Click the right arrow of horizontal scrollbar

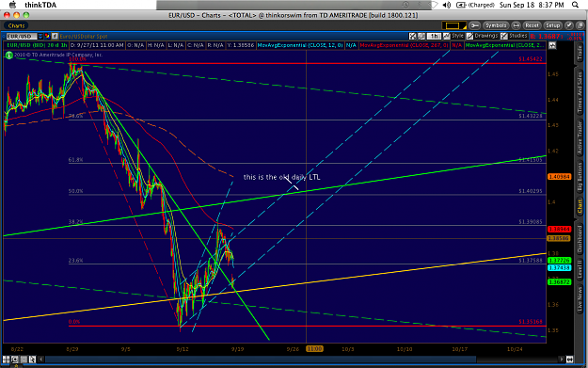(x=562, y=360)
